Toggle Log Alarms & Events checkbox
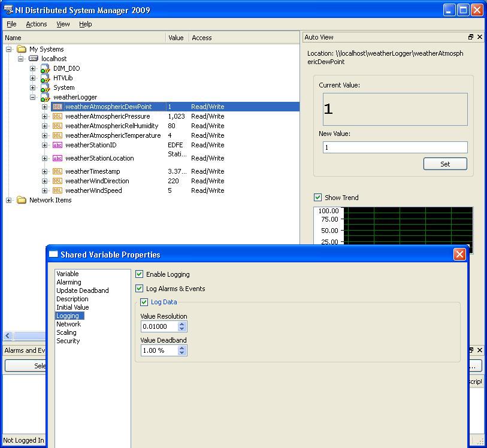Viewport: 487px width, 448px height. click(x=139, y=289)
